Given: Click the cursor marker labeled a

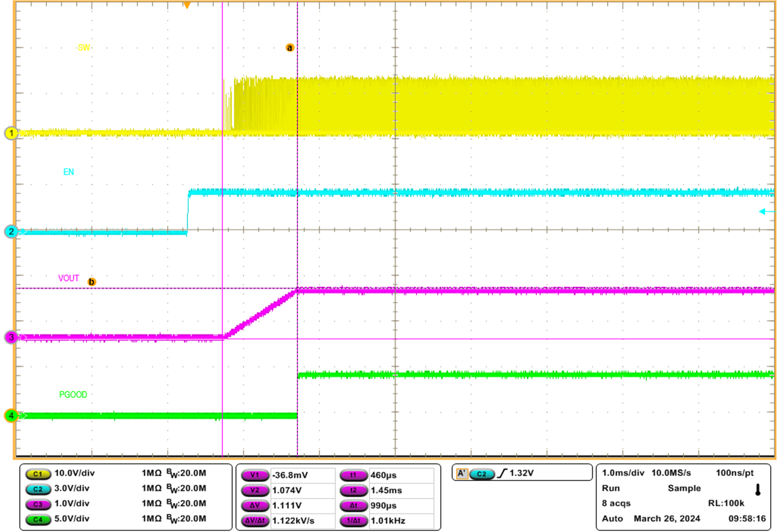Looking at the screenshot, I should pyautogui.click(x=290, y=48).
